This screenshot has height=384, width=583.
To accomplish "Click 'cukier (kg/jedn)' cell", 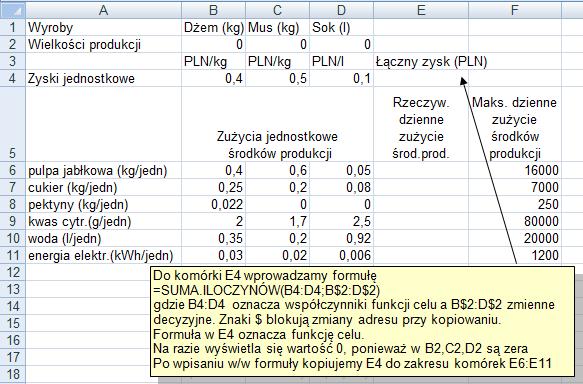I will click(x=103, y=187).
